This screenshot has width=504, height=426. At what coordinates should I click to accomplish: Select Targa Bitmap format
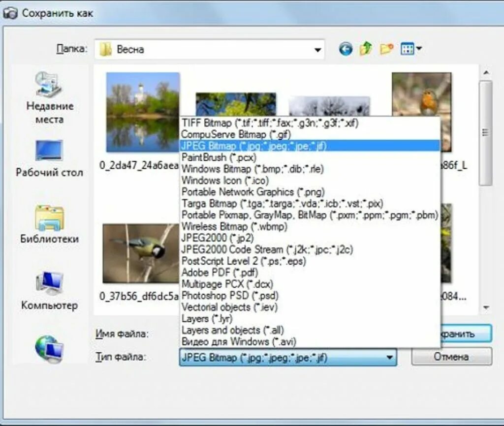[310, 204]
